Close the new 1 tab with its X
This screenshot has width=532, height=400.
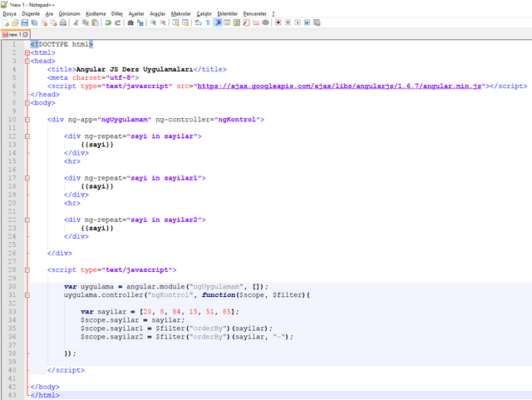(25, 35)
